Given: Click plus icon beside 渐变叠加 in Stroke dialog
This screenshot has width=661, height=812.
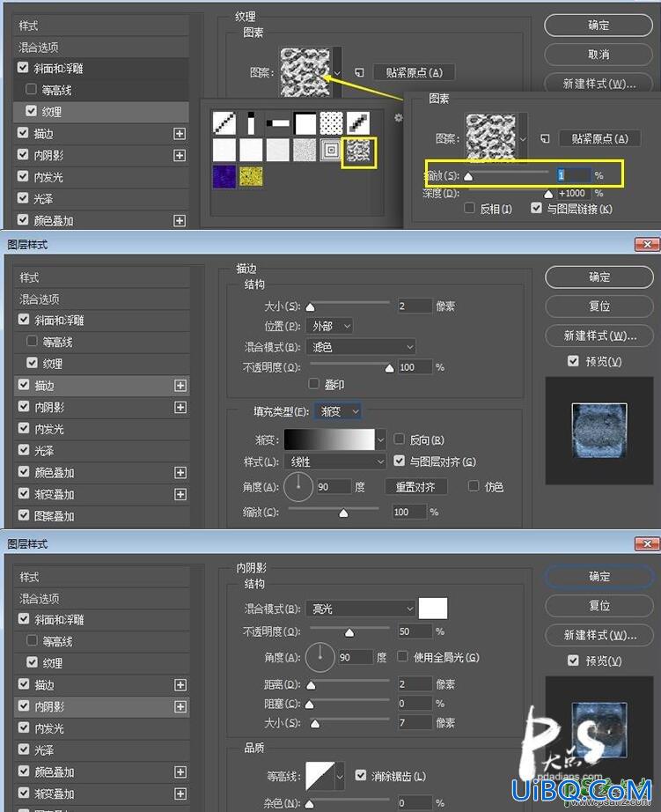Looking at the screenshot, I should [180, 495].
